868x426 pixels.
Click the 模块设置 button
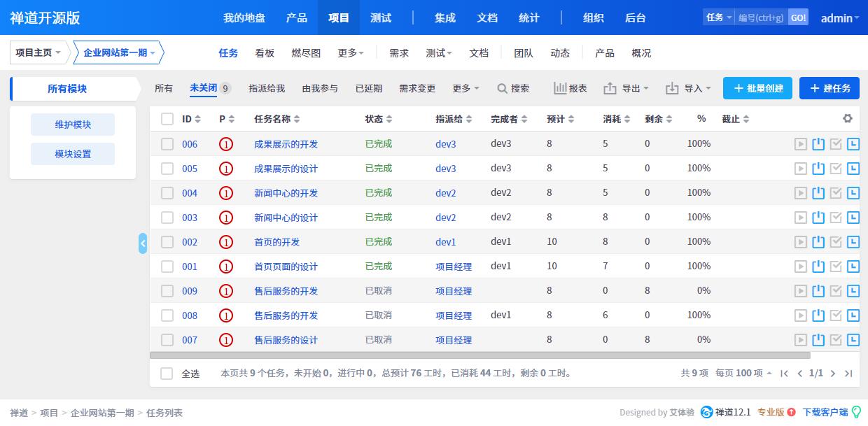[x=73, y=154]
